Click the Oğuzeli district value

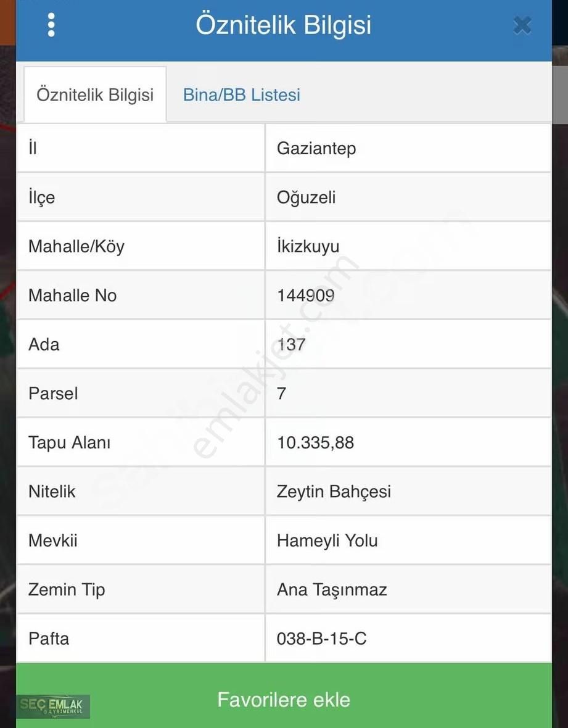tap(307, 197)
